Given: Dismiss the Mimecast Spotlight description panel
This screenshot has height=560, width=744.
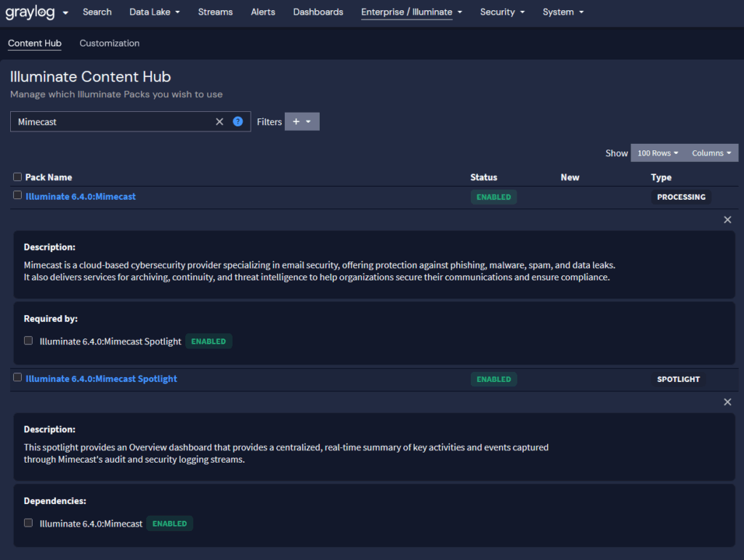Looking at the screenshot, I should 727,402.
